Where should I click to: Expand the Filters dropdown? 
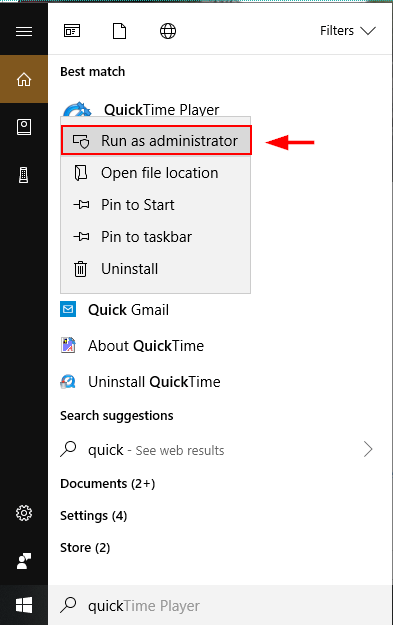click(348, 31)
